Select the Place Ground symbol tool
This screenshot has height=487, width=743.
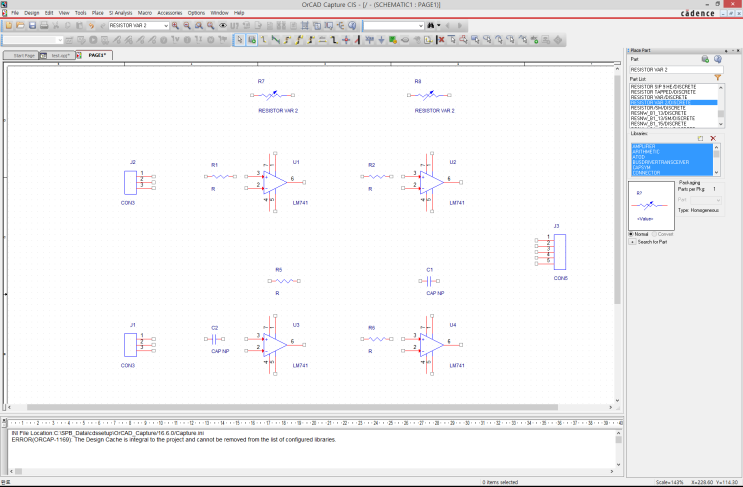(381, 40)
